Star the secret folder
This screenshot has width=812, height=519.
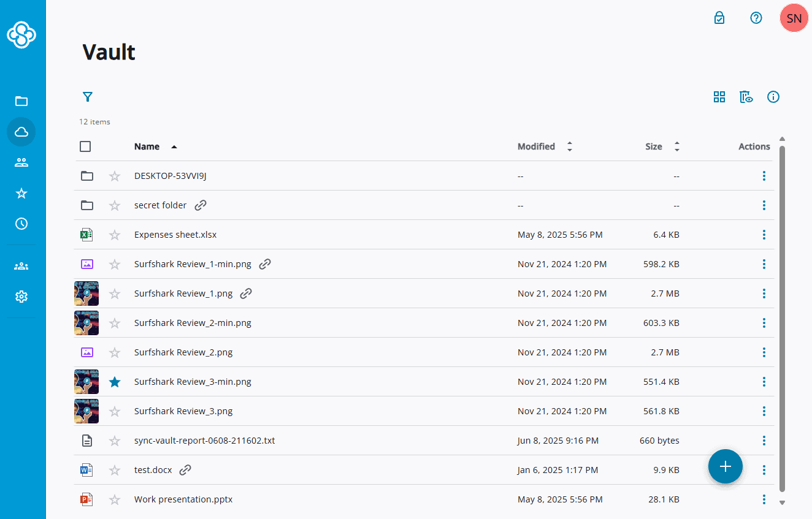pyautogui.click(x=115, y=205)
